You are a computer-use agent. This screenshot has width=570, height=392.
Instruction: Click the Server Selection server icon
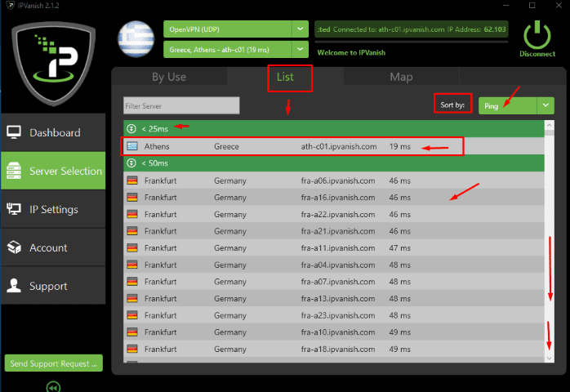click(x=14, y=171)
